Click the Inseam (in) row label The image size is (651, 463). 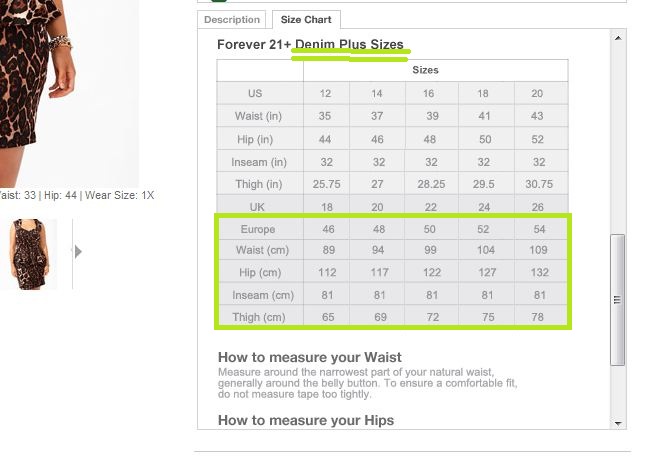point(259,162)
